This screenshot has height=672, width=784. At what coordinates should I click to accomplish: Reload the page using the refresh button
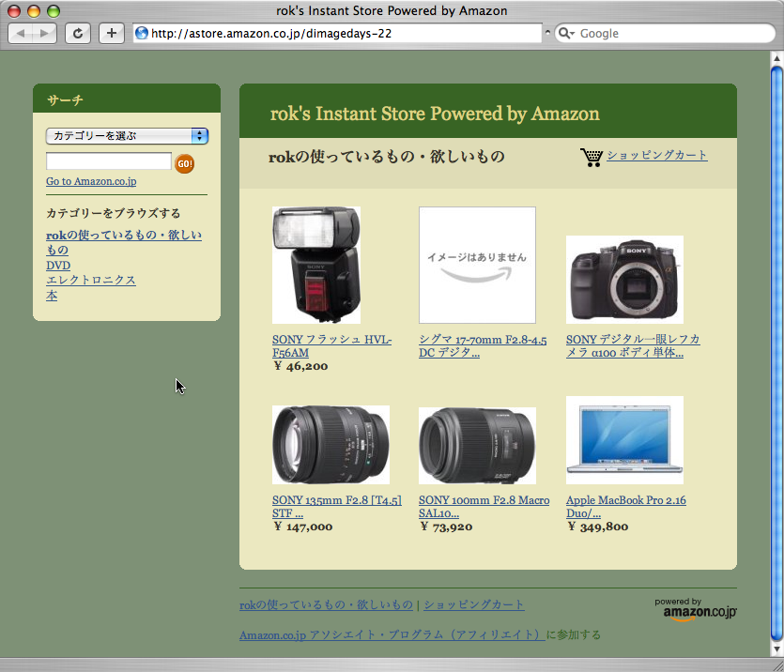pyautogui.click(x=78, y=34)
